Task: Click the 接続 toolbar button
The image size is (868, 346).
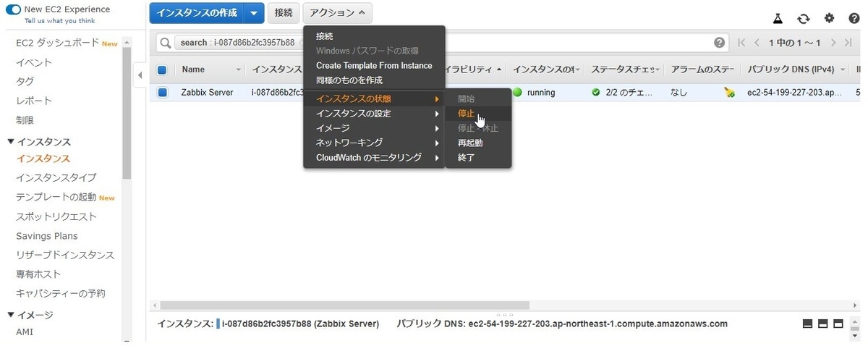Action: point(284,13)
